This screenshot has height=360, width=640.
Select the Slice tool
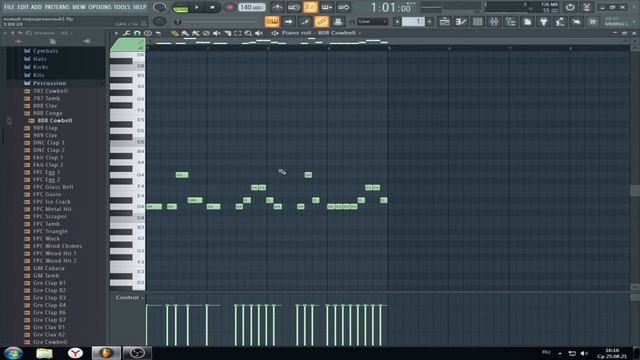pyautogui.click(x=227, y=33)
